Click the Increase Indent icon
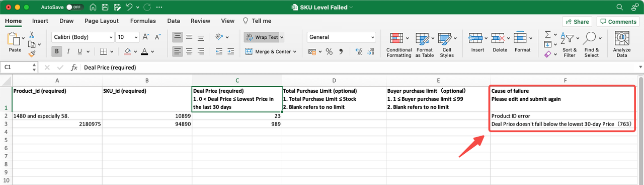The image size is (644, 185). point(230,51)
